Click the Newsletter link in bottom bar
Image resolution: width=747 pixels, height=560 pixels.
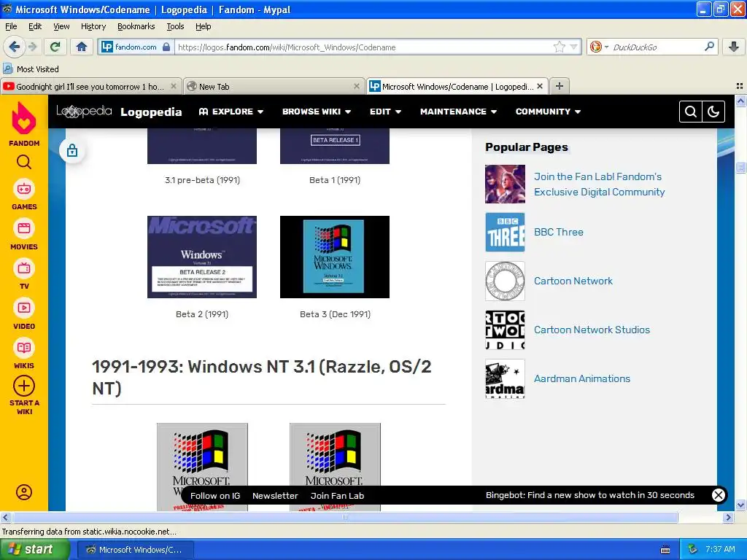pos(275,496)
